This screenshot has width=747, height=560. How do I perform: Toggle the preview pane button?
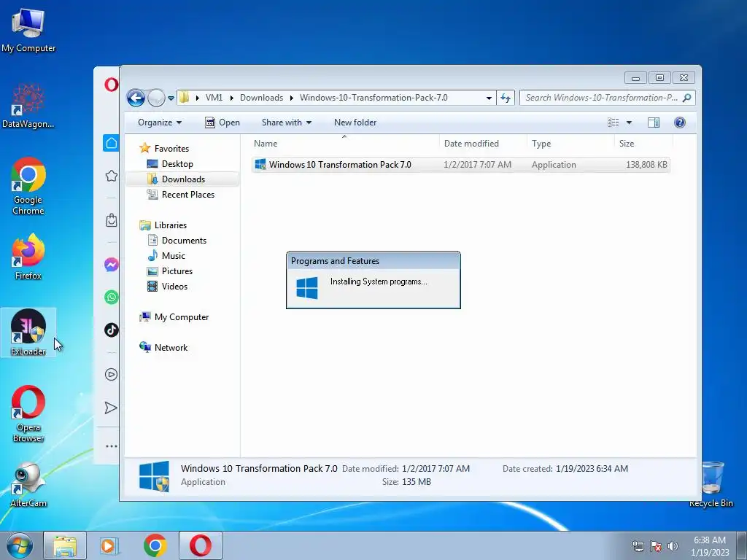(x=653, y=122)
